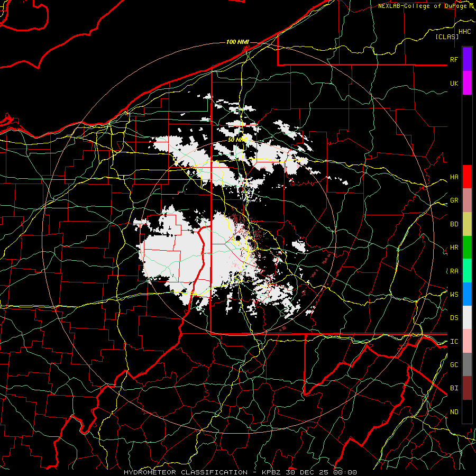The height and width of the screenshot is (476, 476).
Task: Select the BD yellow legend swatch
Action: (467, 224)
